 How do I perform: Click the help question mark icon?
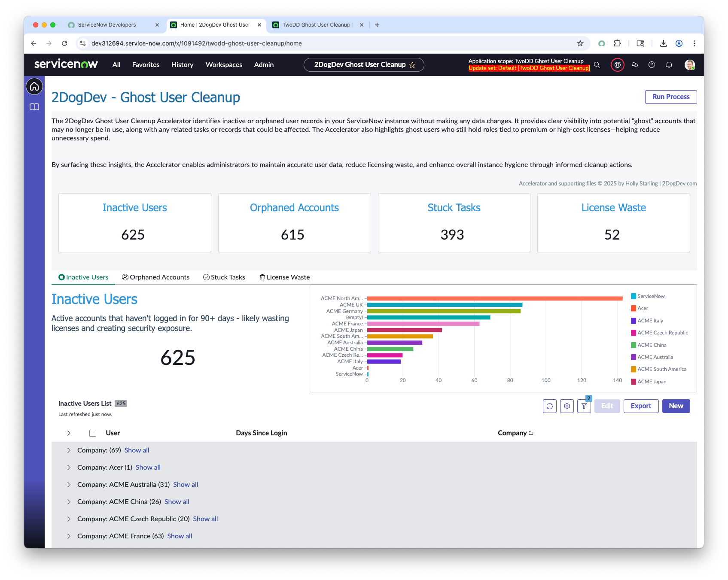652,65
